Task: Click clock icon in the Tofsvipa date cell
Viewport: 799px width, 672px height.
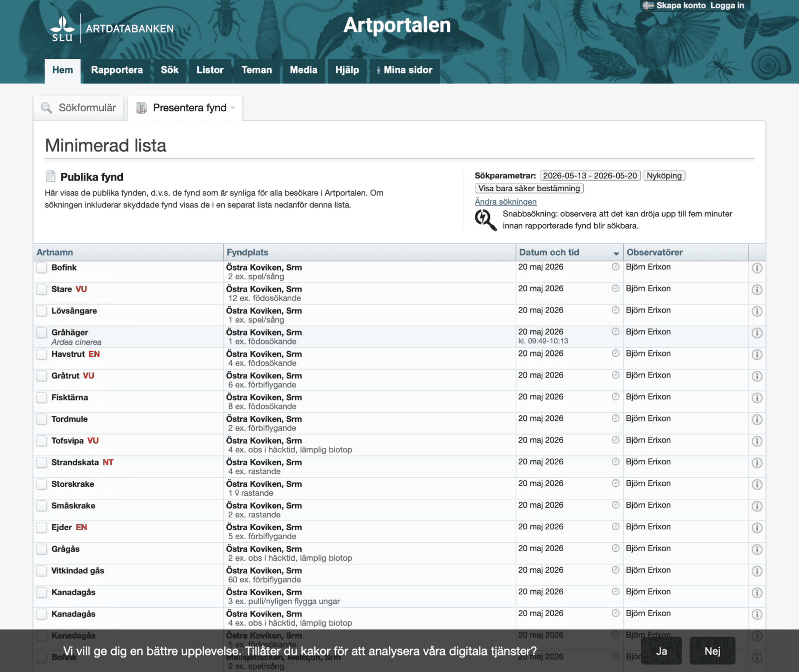Action: click(615, 440)
